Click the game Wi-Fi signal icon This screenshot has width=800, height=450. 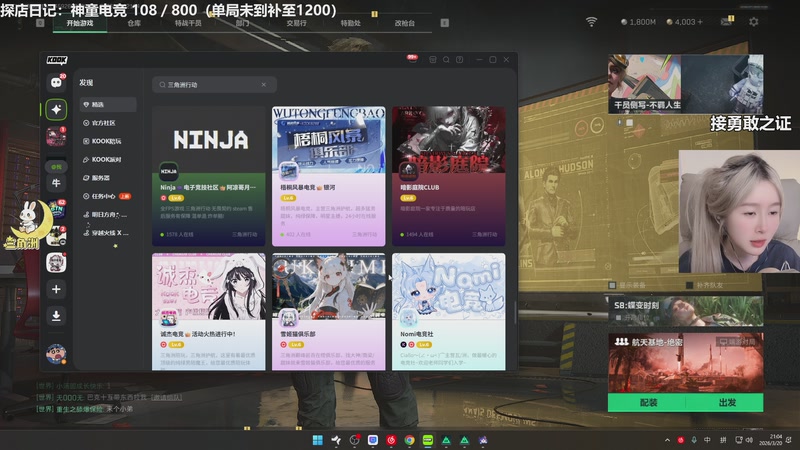coord(591,22)
